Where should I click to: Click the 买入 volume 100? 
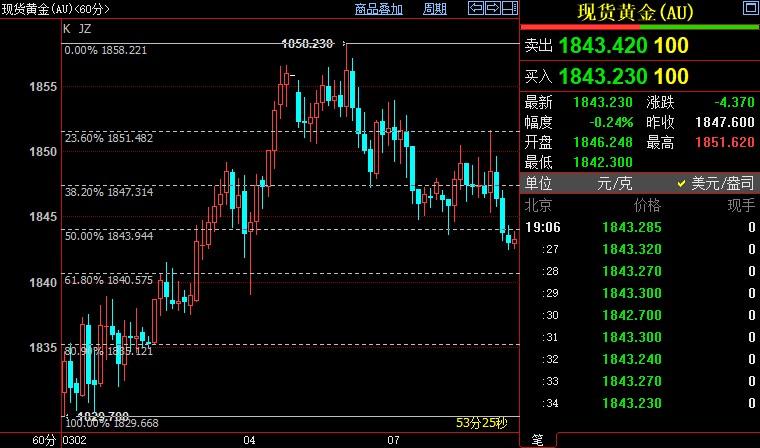click(671, 76)
